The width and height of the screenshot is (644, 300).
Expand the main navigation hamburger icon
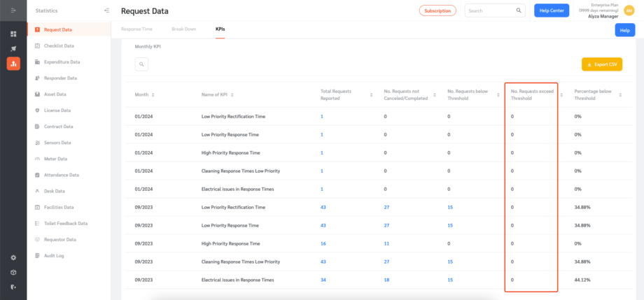tap(13, 10)
